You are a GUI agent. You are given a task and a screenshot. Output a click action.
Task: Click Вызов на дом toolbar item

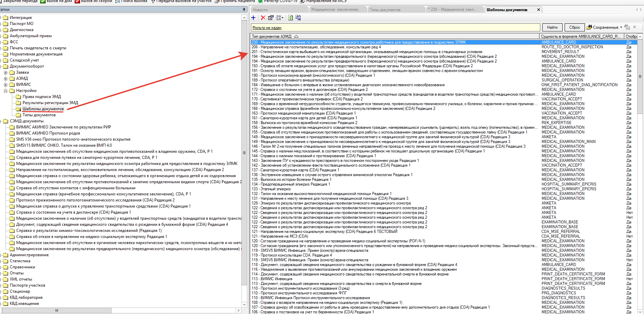click(56, 1)
